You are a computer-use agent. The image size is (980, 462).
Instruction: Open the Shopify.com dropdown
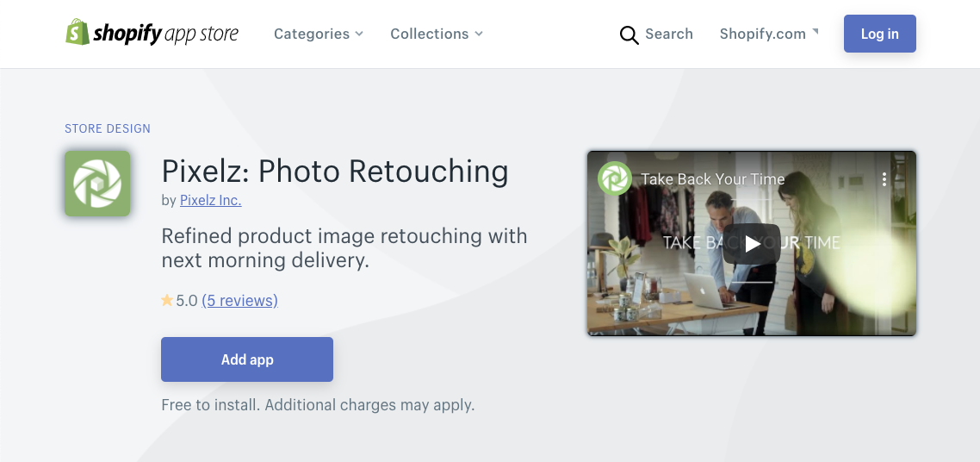coord(769,34)
